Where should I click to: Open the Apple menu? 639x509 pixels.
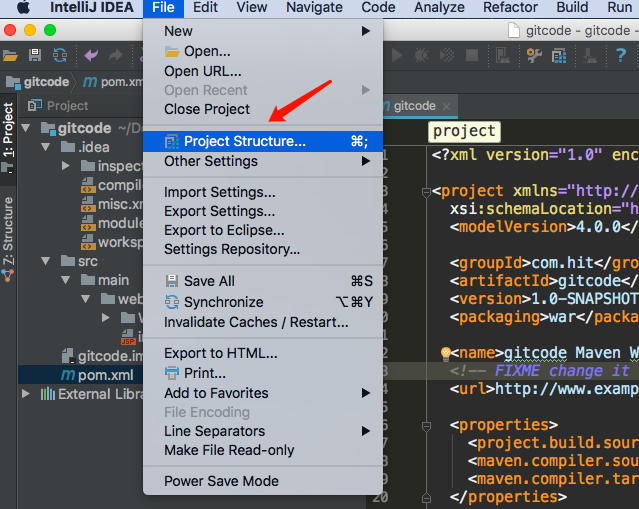point(24,7)
